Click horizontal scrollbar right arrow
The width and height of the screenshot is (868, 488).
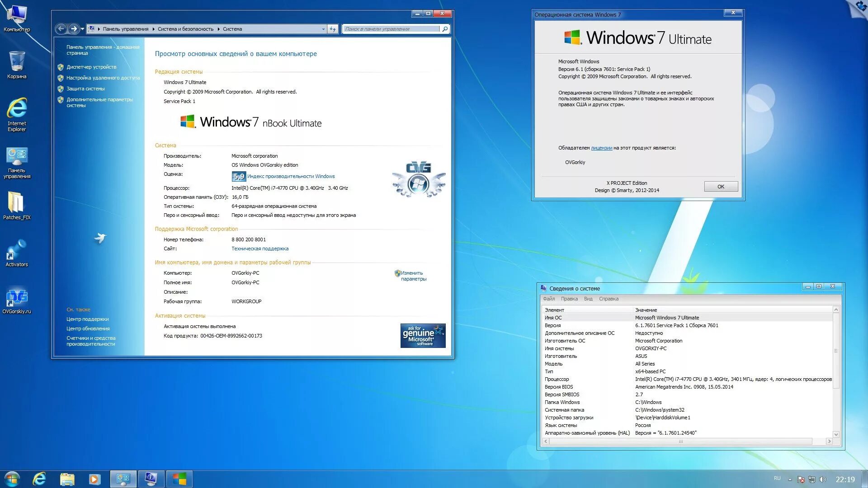[829, 441]
